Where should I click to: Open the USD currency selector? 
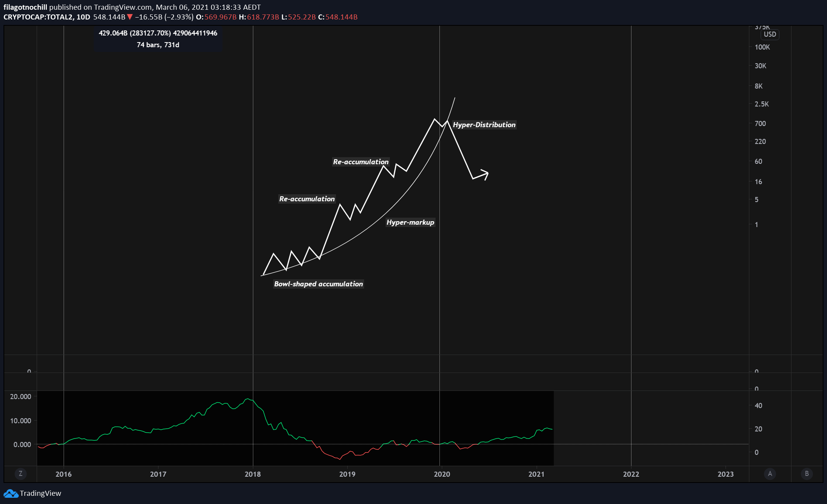click(770, 34)
